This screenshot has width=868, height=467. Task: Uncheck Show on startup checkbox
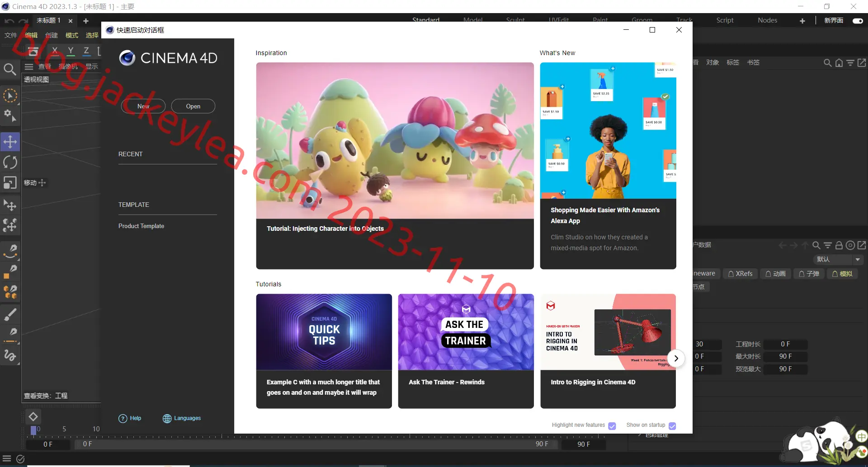click(672, 426)
